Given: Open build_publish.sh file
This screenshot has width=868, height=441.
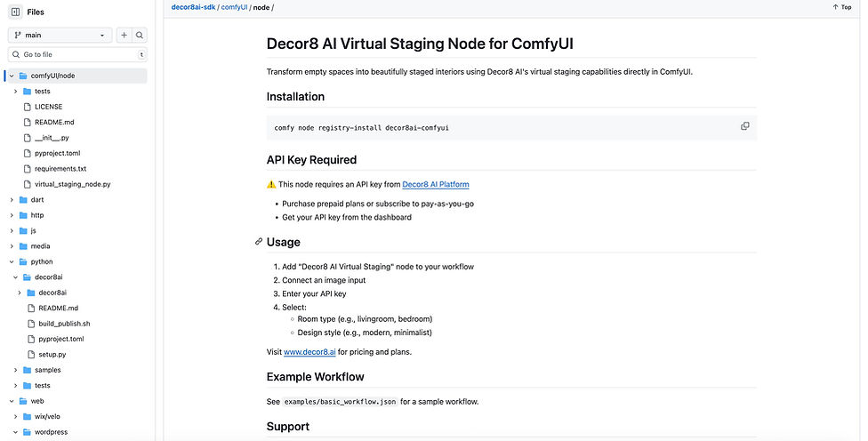Looking at the screenshot, I should point(64,324).
